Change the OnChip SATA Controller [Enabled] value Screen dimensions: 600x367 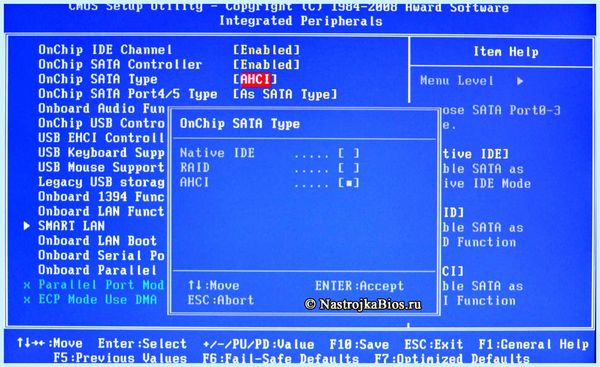pos(267,65)
